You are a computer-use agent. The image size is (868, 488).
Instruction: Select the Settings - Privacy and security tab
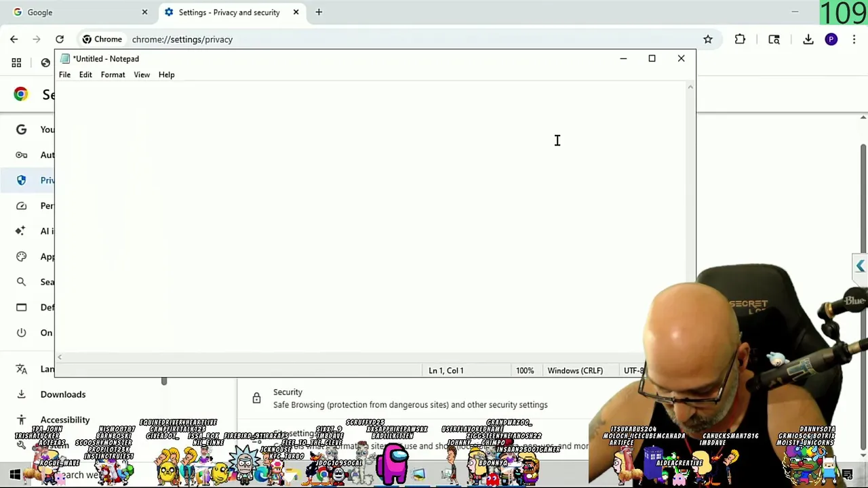coord(231,12)
